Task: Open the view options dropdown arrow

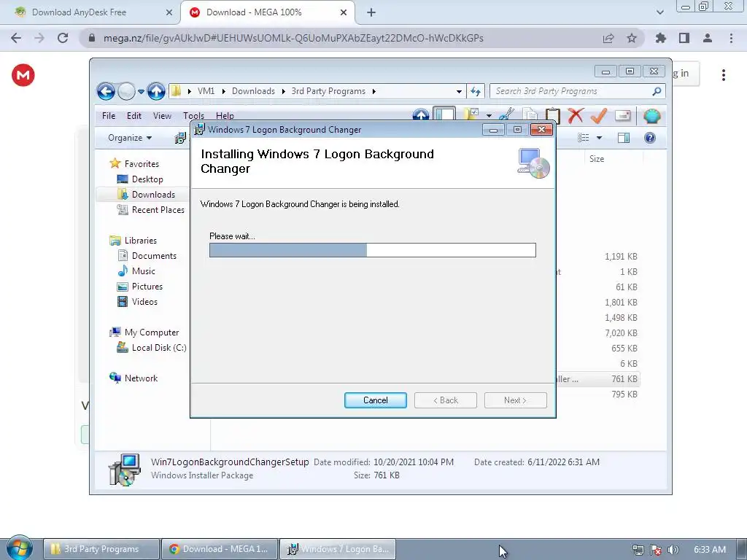Action: (600, 138)
